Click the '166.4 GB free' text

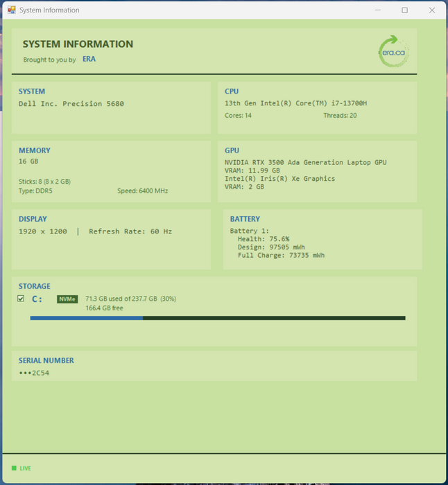(104, 308)
